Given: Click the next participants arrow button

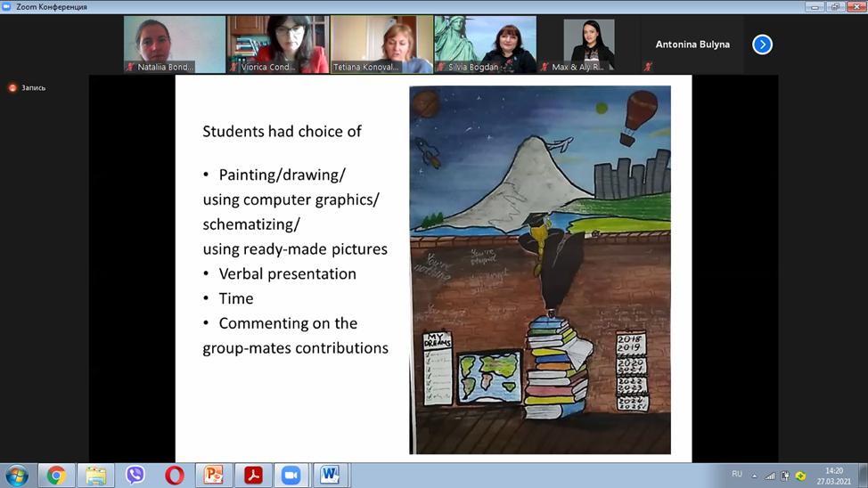Looking at the screenshot, I should (762, 45).
